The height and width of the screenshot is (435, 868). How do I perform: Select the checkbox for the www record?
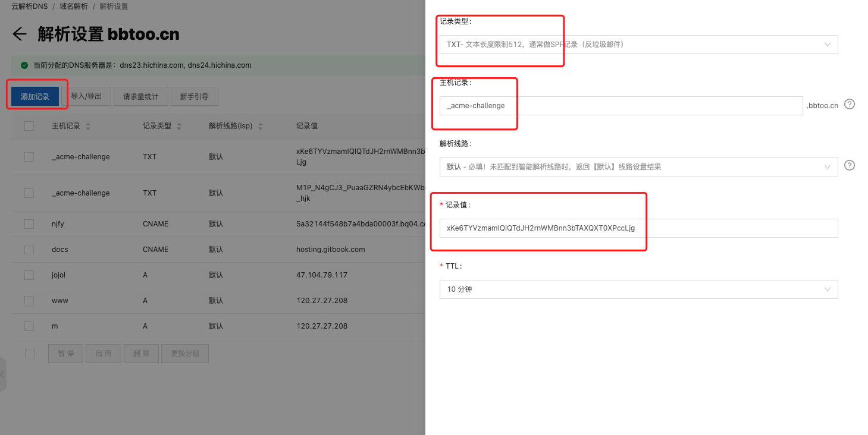click(x=29, y=301)
